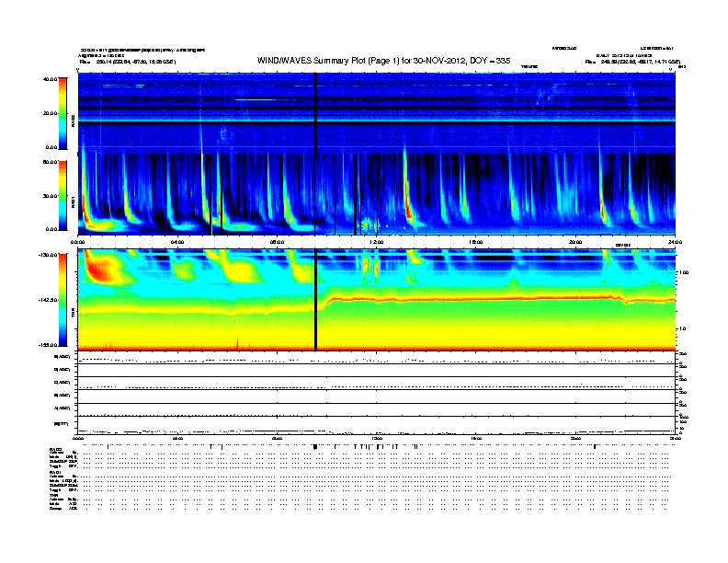Select the -155.00 label on TNR color scale
Screen dimensions: 728x563
(48, 345)
